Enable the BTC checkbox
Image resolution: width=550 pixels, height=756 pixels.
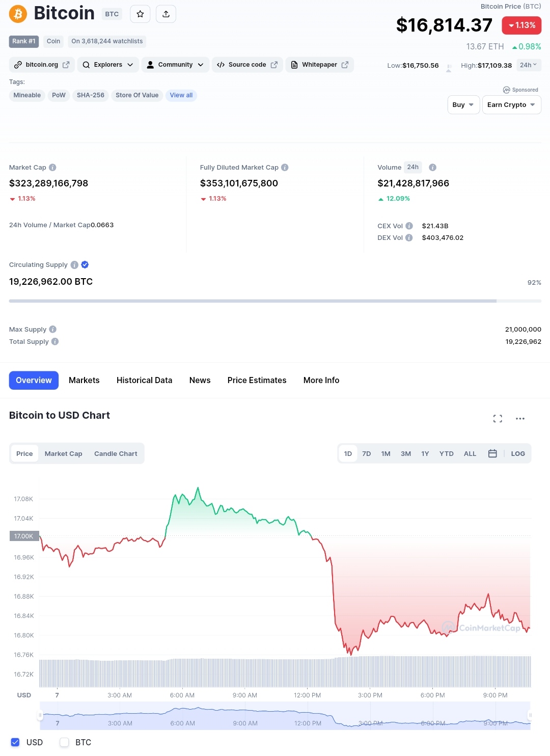pos(64,742)
